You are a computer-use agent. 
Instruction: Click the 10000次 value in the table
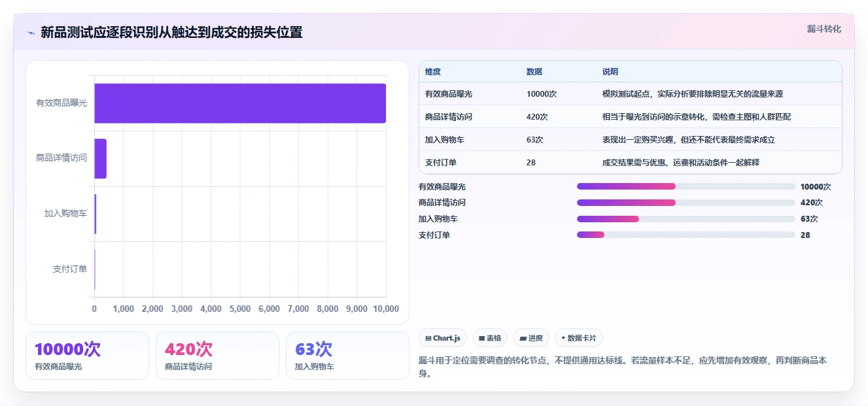542,94
